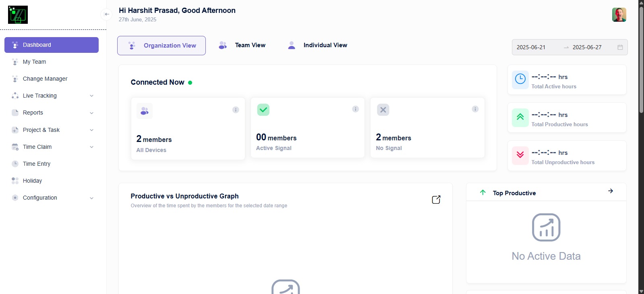Click the Time Claim calendar icon

coord(15,147)
